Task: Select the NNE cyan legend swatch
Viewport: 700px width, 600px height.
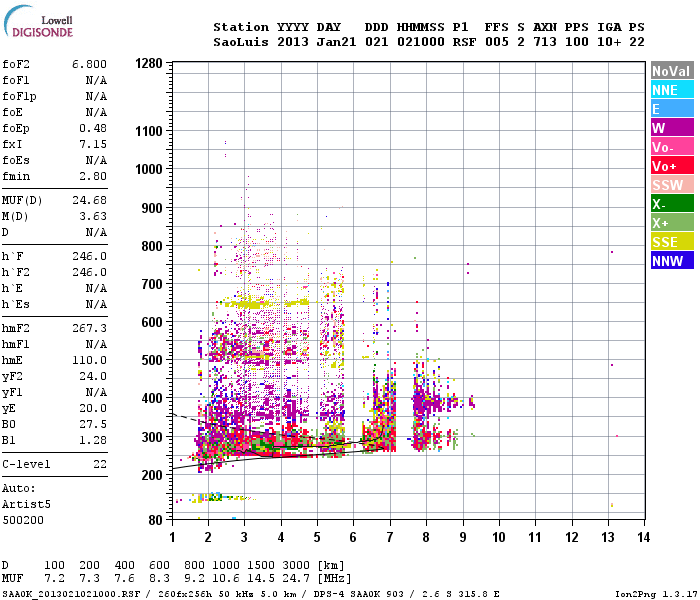Action: click(672, 90)
